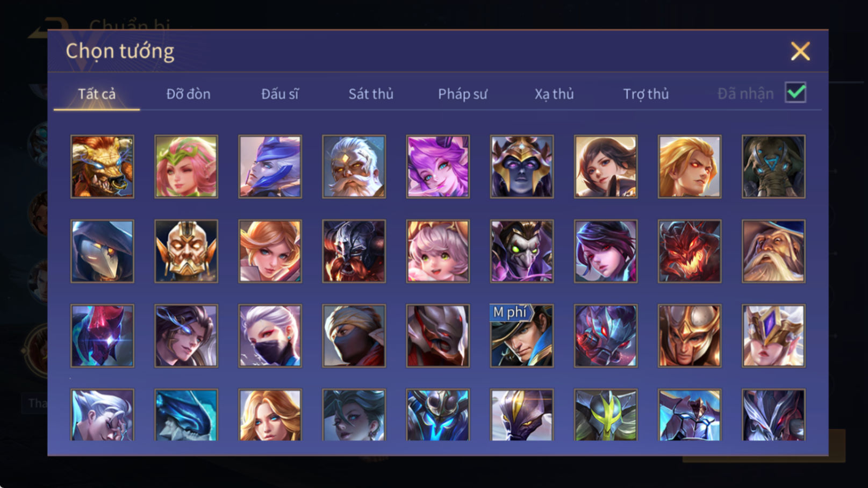The width and height of the screenshot is (868, 488).
Task: Switch to the Xạ thủ tab
Action: 554,94
